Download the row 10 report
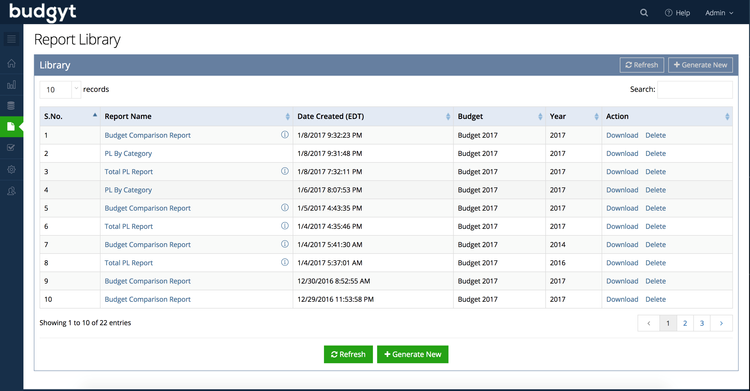 pyautogui.click(x=622, y=299)
